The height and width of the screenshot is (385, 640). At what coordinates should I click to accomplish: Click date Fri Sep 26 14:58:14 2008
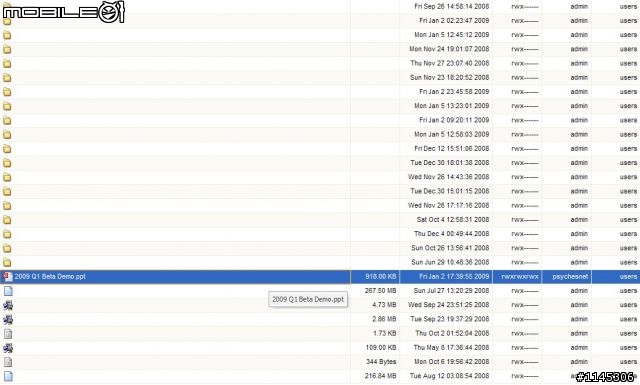pos(451,7)
